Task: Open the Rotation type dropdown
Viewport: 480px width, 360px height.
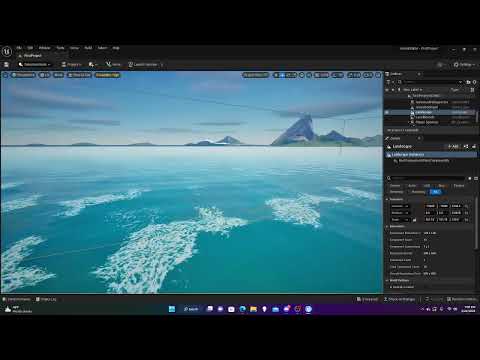Action: point(400,213)
